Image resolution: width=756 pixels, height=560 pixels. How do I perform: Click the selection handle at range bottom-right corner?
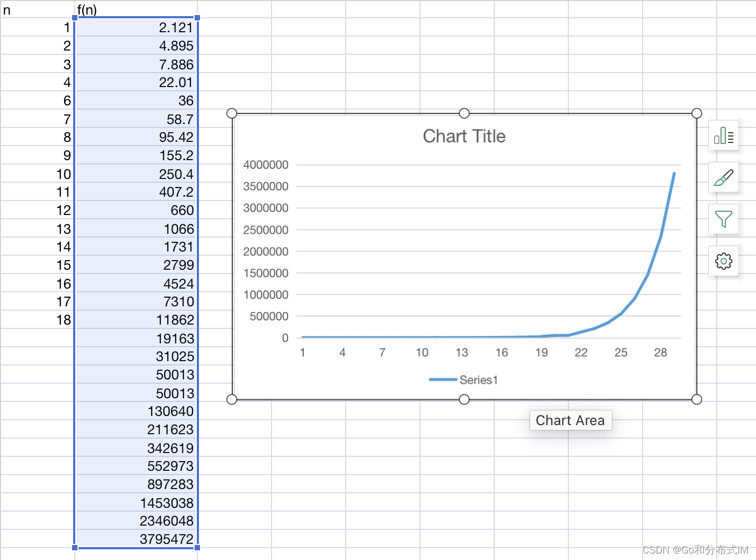click(197, 548)
